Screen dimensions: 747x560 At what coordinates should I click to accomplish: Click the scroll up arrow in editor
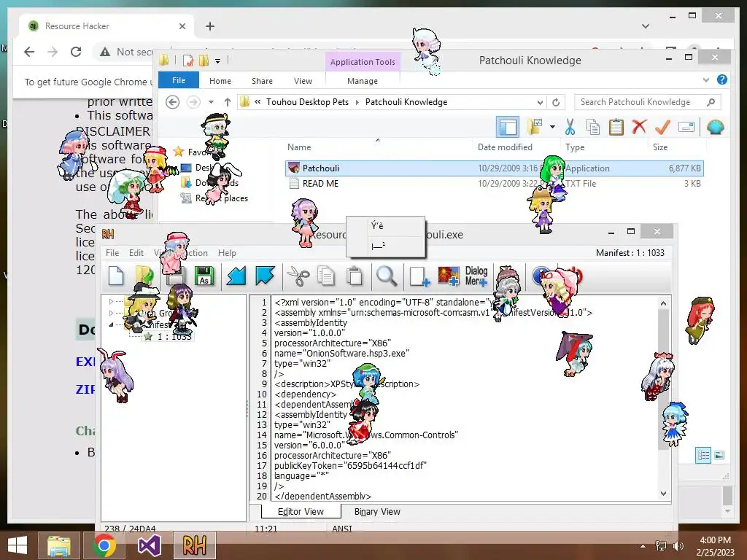pos(663,303)
